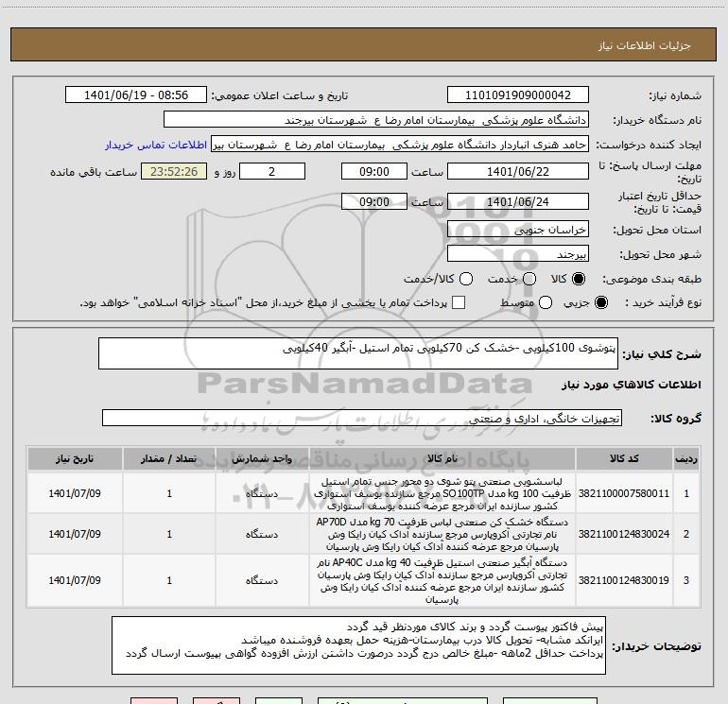Click the goods group field تجهیزات خانگی
The image size is (728, 704).
(362, 418)
